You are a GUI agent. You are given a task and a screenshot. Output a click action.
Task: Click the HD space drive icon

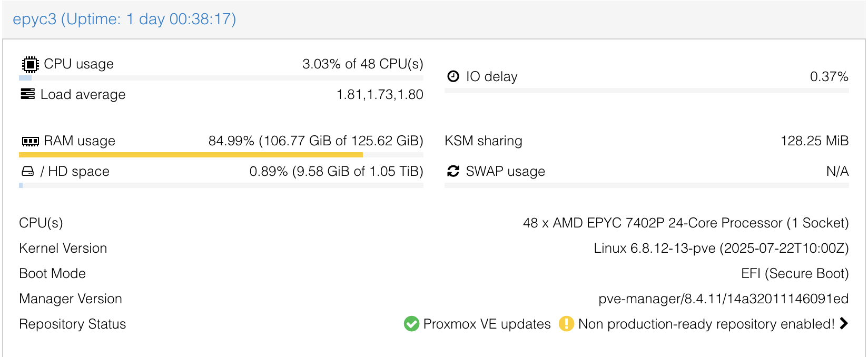pos(28,172)
